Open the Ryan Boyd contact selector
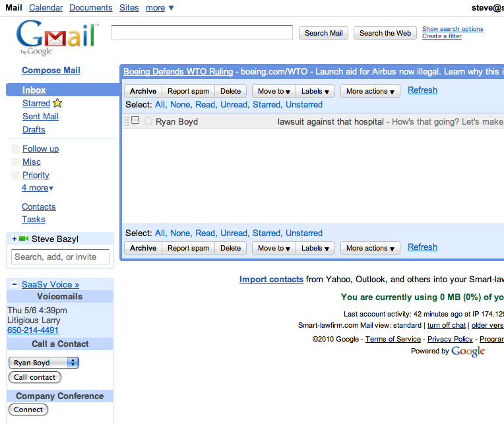The image size is (504, 424). (x=44, y=363)
